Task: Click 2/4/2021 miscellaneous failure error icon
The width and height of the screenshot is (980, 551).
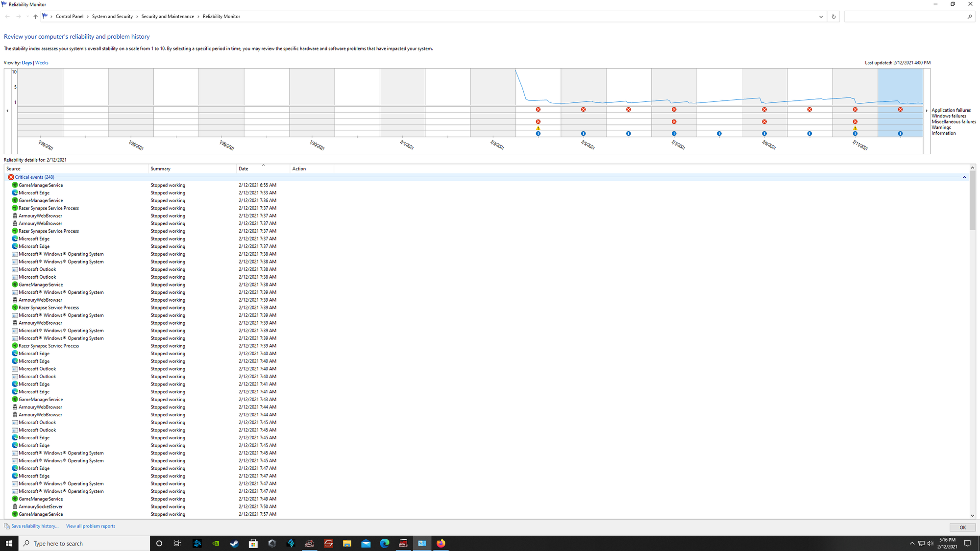Action: click(538, 122)
